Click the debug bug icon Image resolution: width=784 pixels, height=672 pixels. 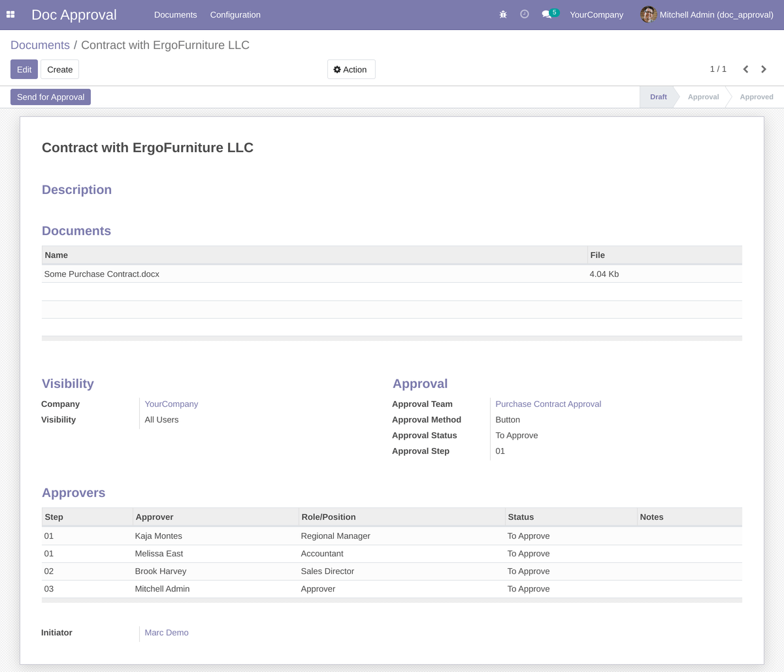pos(502,14)
